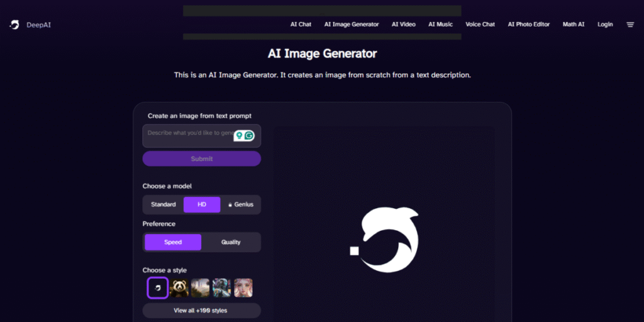Viewport: 644px width, 322px height.
Task: Select the default dolphin style thumbnail
Action: coord(158,288)
